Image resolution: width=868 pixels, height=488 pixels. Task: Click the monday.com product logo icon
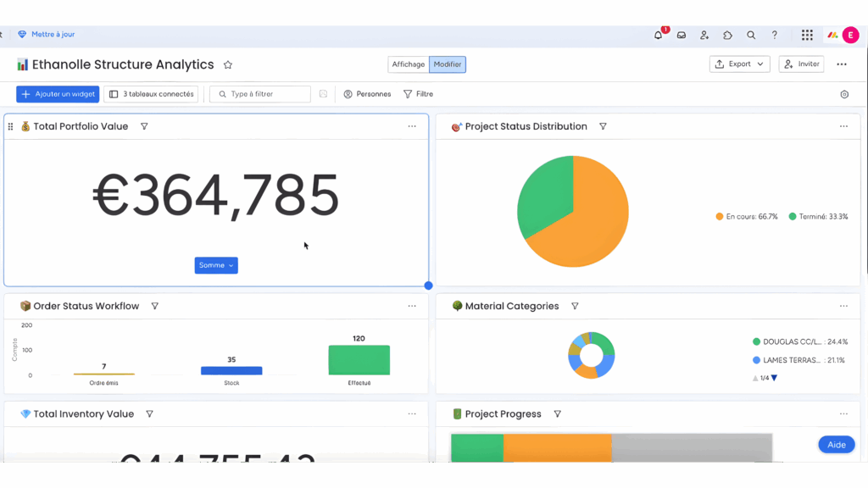tap(832, 35)
